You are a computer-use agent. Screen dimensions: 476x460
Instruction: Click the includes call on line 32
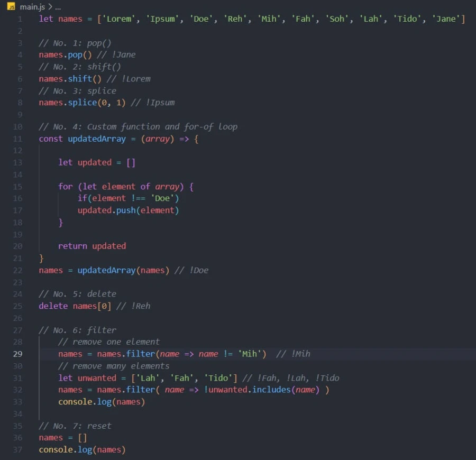pyautogui.click(x=272, y=389)
